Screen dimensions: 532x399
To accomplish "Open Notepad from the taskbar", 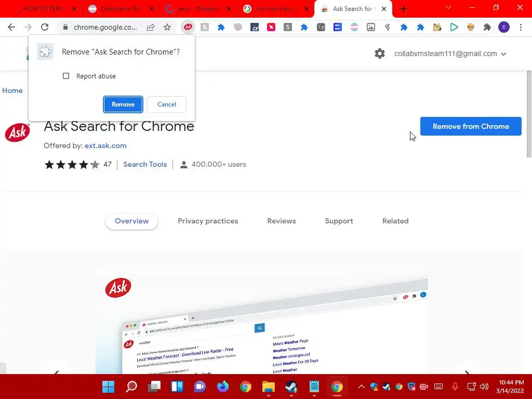I will (x=314, y=387).
